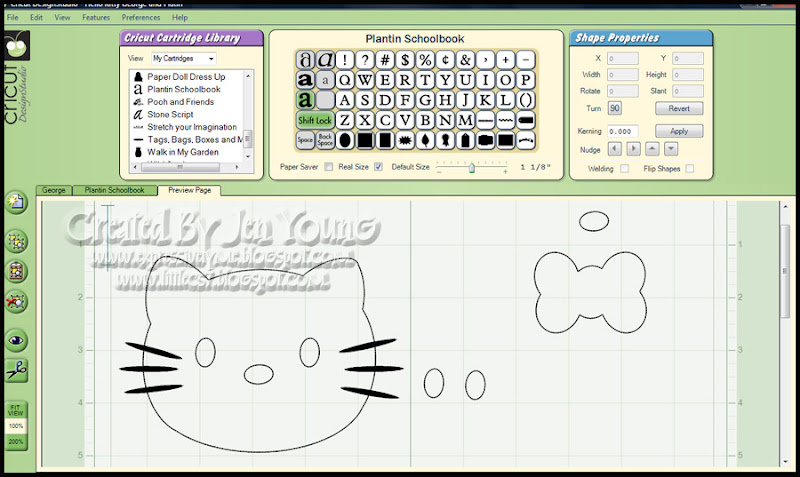Click the parentheses key
Screen dimensions: 800x477
pos(526,100)
